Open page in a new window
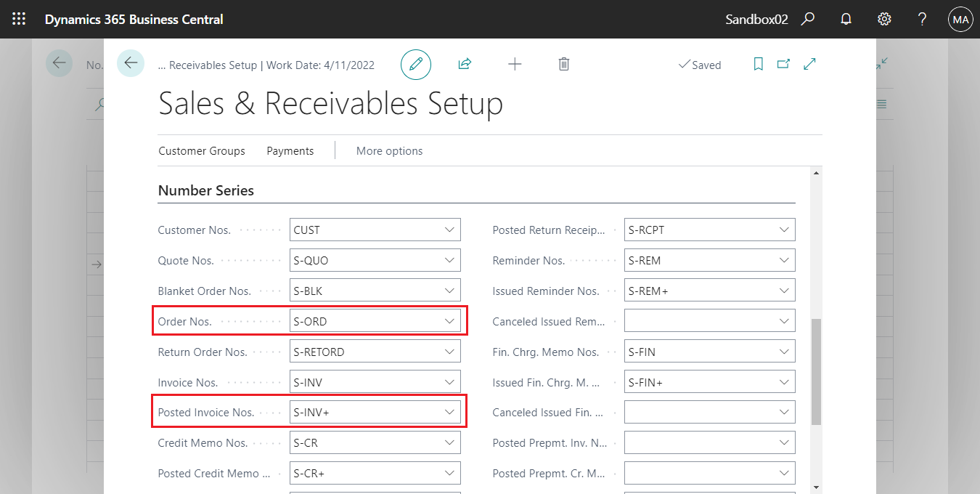The width and height of the screenshot is (980, 494). (x=783, y=64)
